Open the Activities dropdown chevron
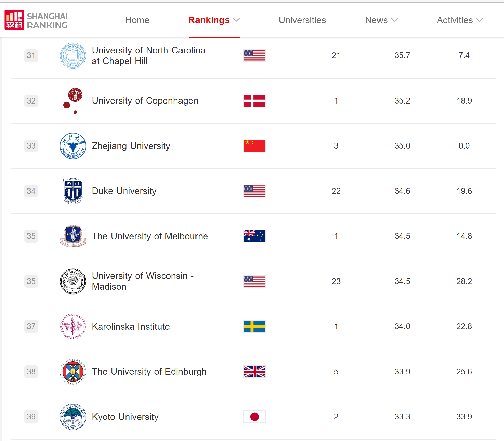Viewport: 504px width, 441px height. pyautogui.click(x=479, y=20)
